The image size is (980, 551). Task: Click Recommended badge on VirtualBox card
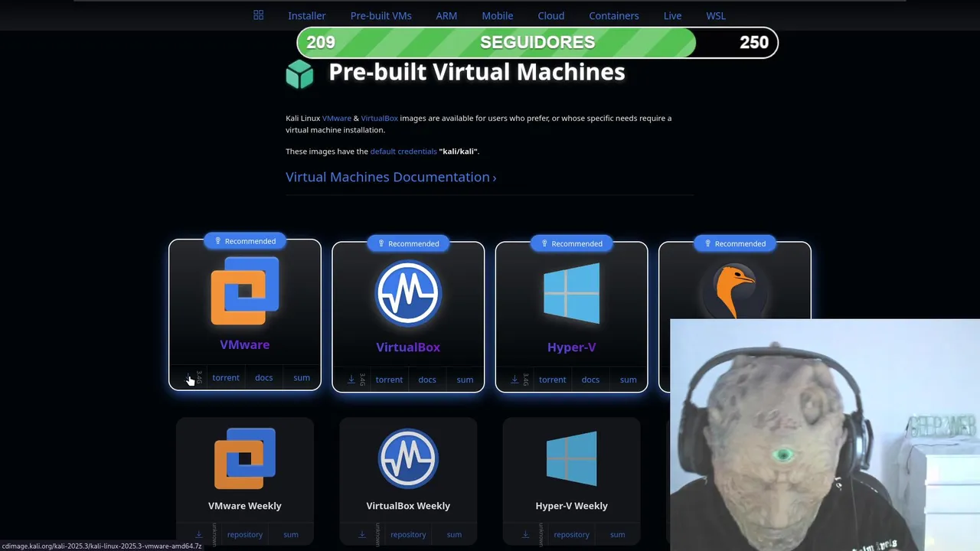point(408,243)
